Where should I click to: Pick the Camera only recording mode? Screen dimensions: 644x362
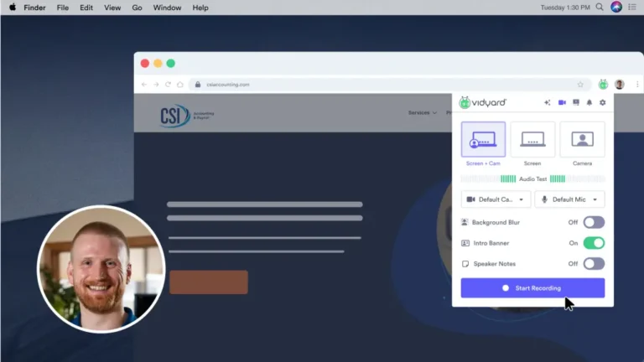(x=583, y=139)
